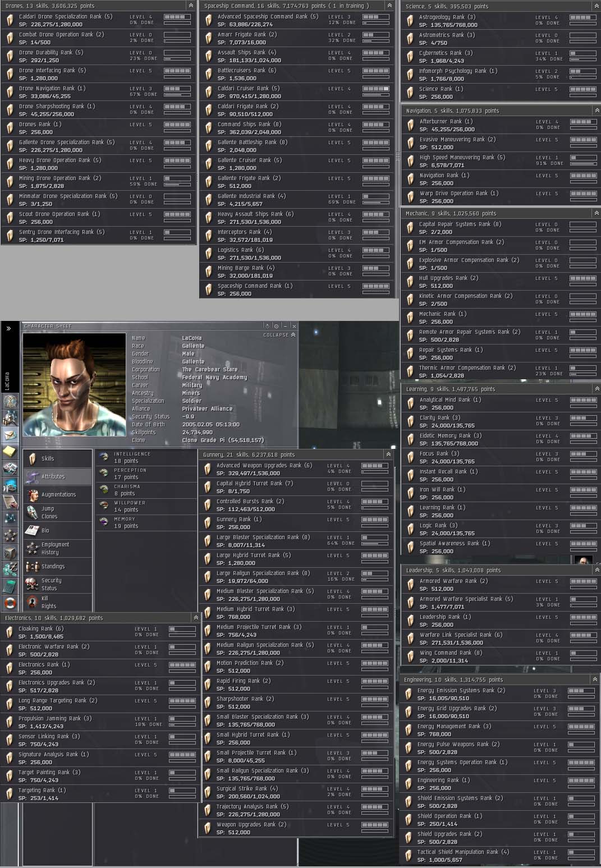The height and width of the screenshot is (868, 601).
Task: Click the Character Sheet window menu asterisk button
Action: (x=267, y=326)
